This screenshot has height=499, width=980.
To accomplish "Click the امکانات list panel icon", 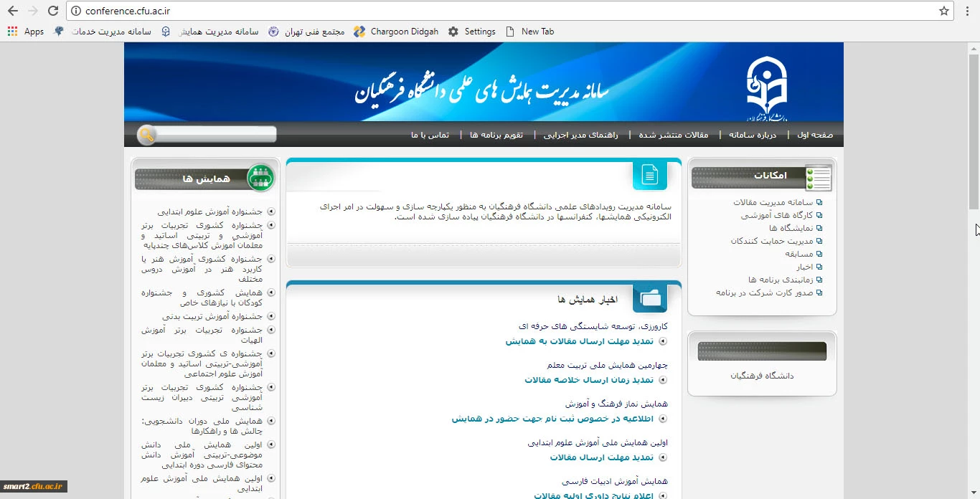I will [x=818, y=177].
